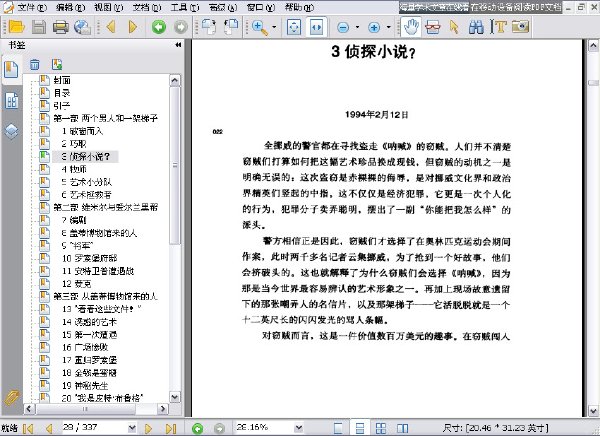Select the 16 广场惨败 bookmark
The height and width of the screenshot is (436, 600).
pyautogui.click(x=85, y=347)
